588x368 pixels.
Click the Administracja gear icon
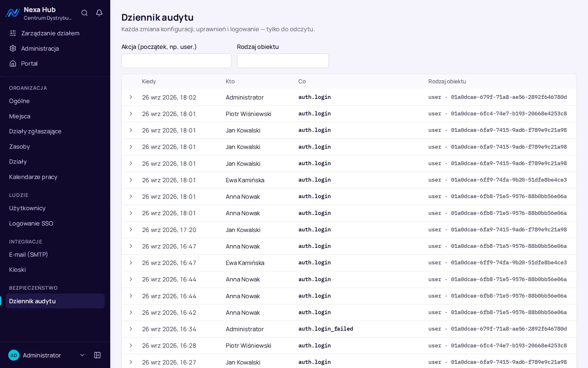[x=13, y=48]
